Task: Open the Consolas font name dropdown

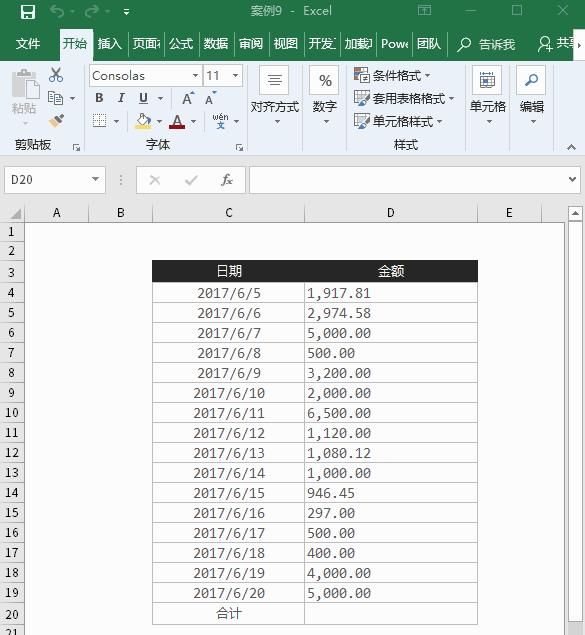Action: [x=196, y=75]
